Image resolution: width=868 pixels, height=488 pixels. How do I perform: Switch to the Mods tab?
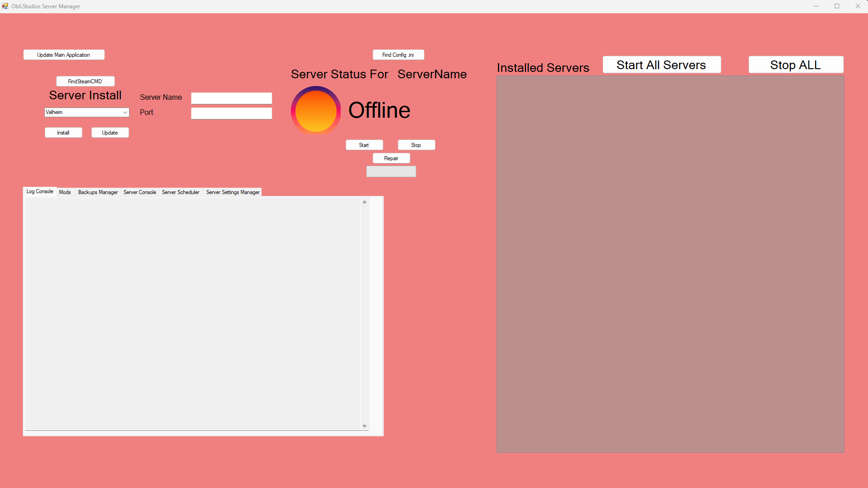(x=64, y=192)
